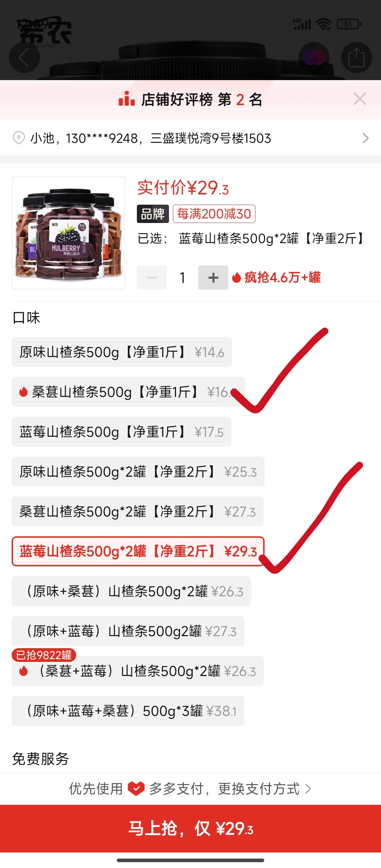Choose (桑葚+蓝莓) 山楂条500g*2罐 option
The width and height of the screenshot is (381, 868).
138,671
